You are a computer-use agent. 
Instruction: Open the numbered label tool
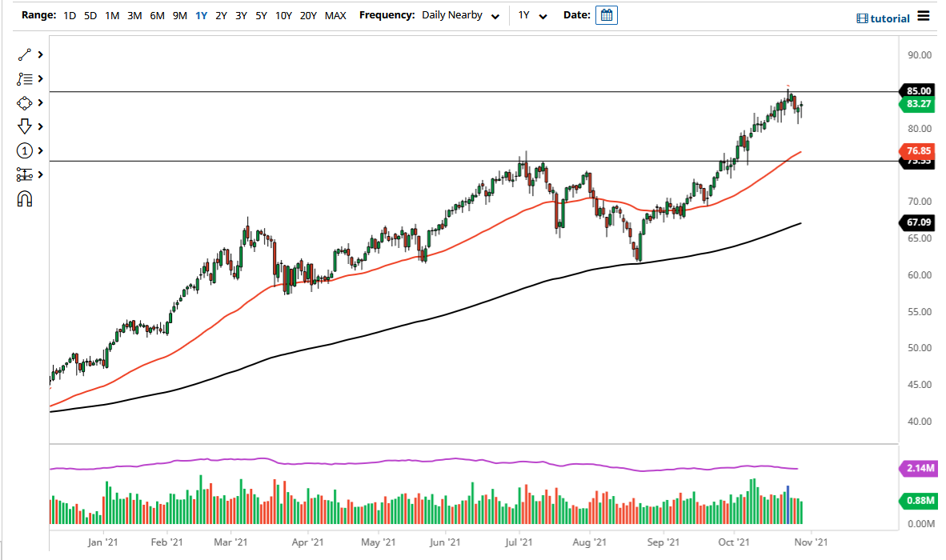(x=25, y=150)
